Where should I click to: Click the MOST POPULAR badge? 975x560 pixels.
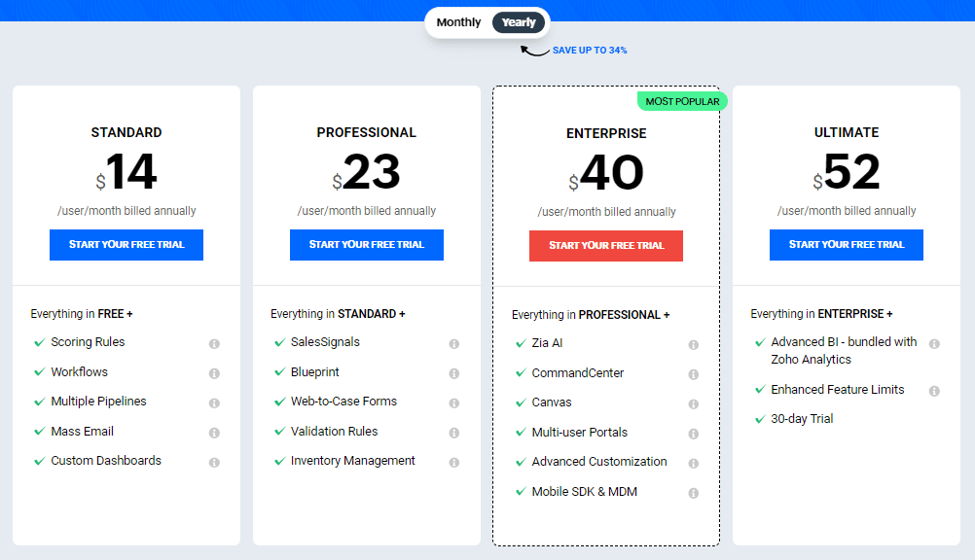(x=681, y=100)
